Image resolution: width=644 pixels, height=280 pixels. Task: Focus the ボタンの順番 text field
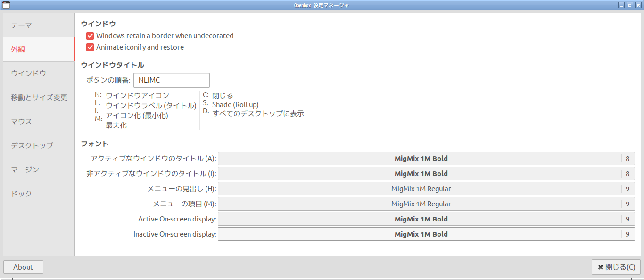tap(172, 80)
